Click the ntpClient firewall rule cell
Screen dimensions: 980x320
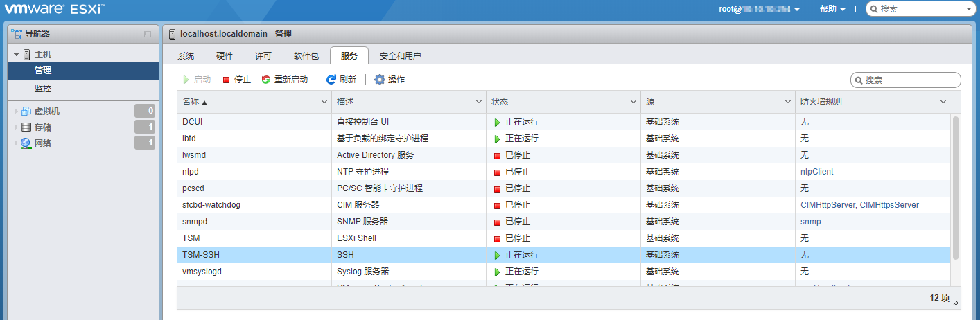[817, 172]
